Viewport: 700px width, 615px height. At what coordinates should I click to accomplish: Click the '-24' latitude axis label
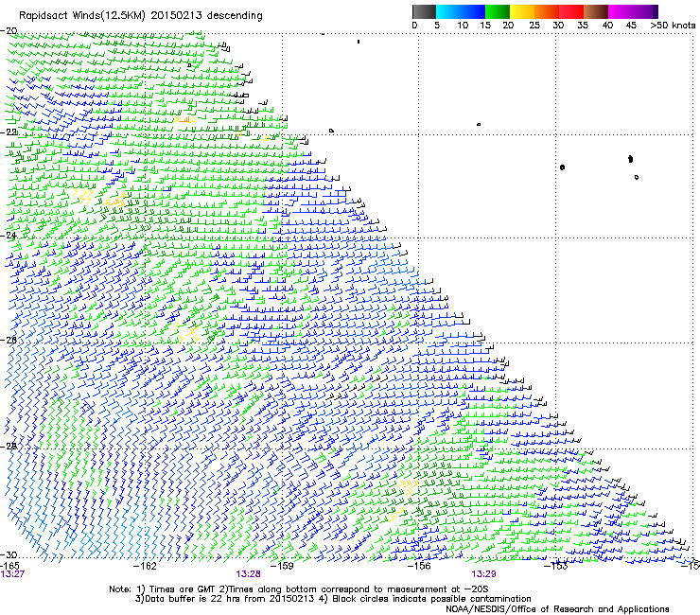9,235
